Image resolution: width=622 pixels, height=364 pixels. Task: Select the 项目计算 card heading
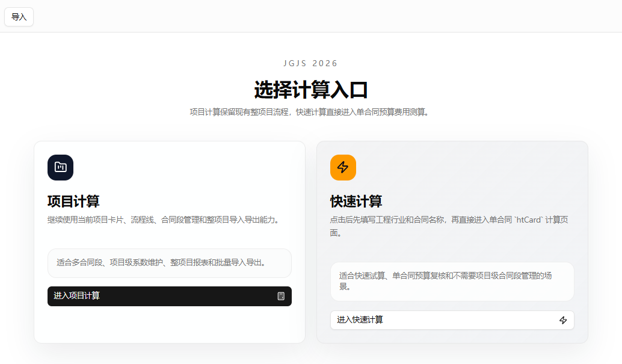73,201
